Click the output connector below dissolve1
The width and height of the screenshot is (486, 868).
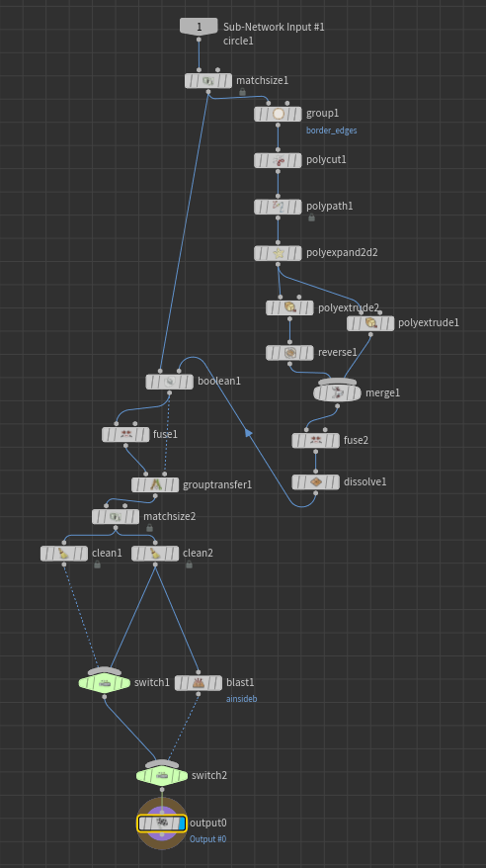pyautogui.click(x=316, y=493)
